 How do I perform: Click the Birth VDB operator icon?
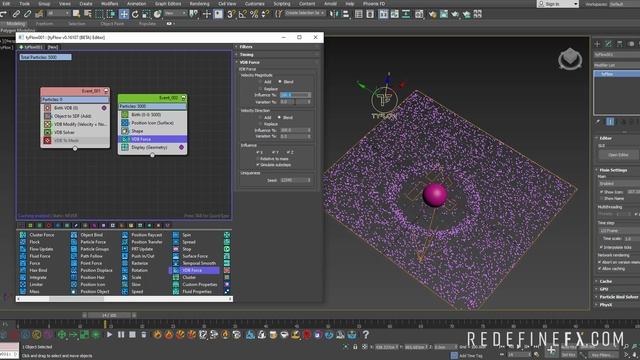(47, 108)
